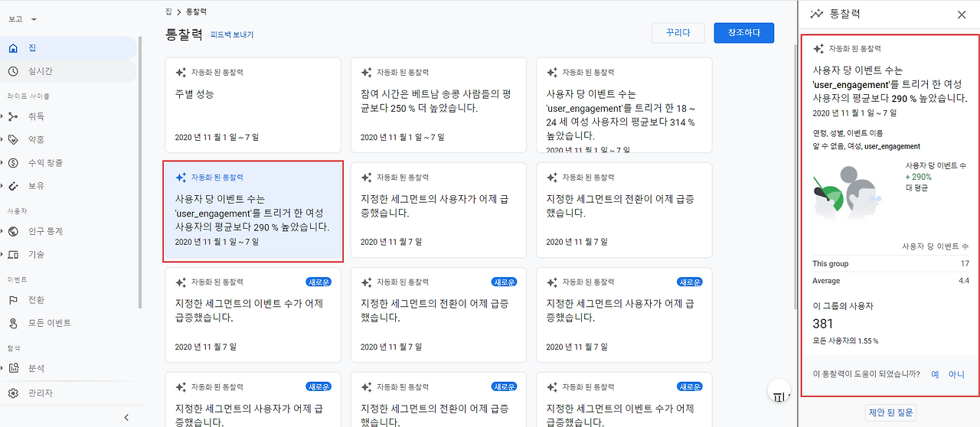Screen dimensions: 980x427
Task: Click the 피드백 보내기 feedback link
Action: click(232, 35)
